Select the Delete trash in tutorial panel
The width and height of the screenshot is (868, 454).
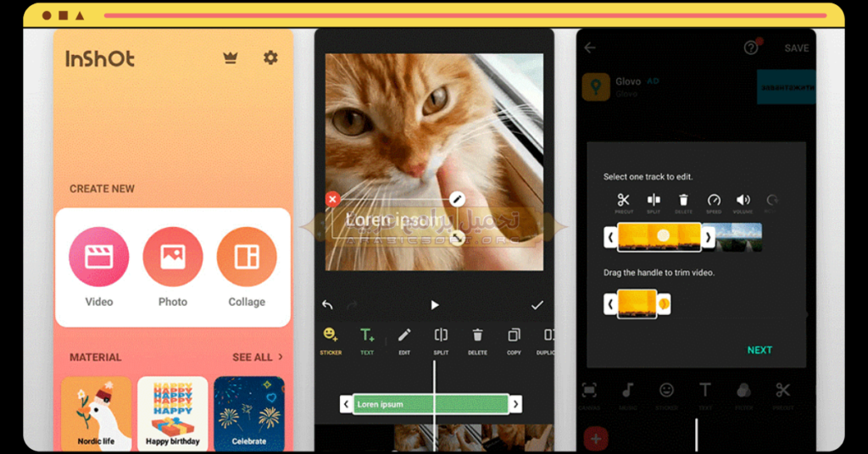[684, 203]
